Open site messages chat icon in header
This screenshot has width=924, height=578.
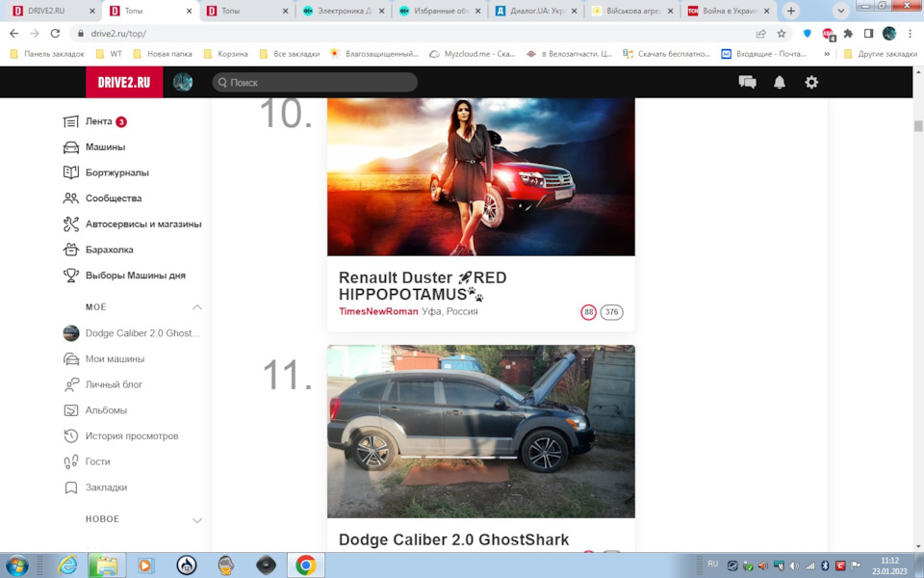[747, 83]
